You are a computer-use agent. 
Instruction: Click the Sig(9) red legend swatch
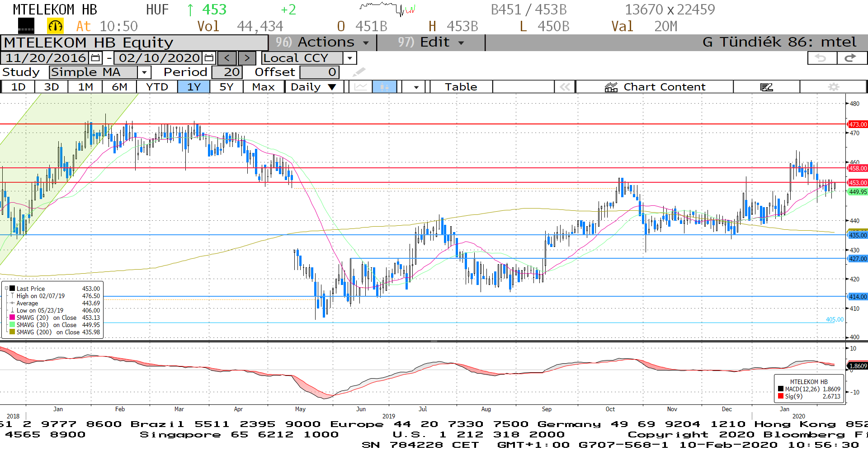781,396
